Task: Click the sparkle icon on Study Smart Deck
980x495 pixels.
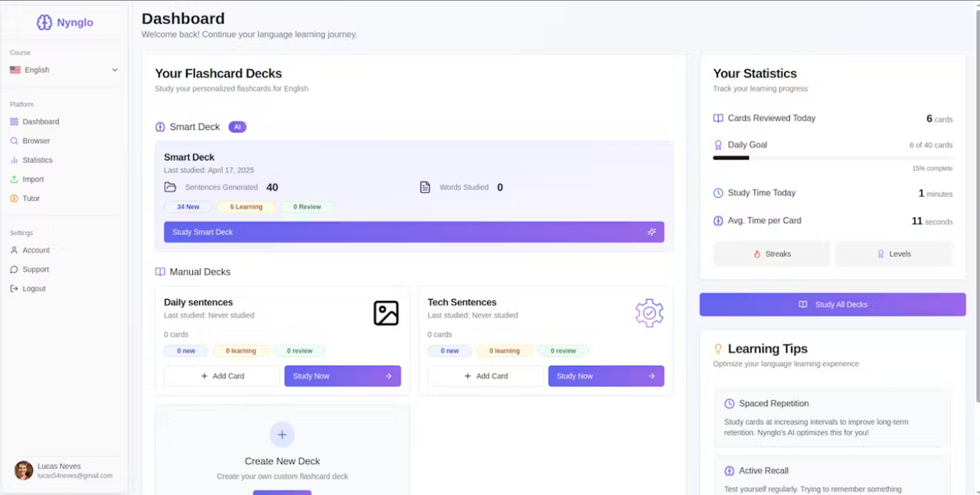Action: [x=652, y=232]
